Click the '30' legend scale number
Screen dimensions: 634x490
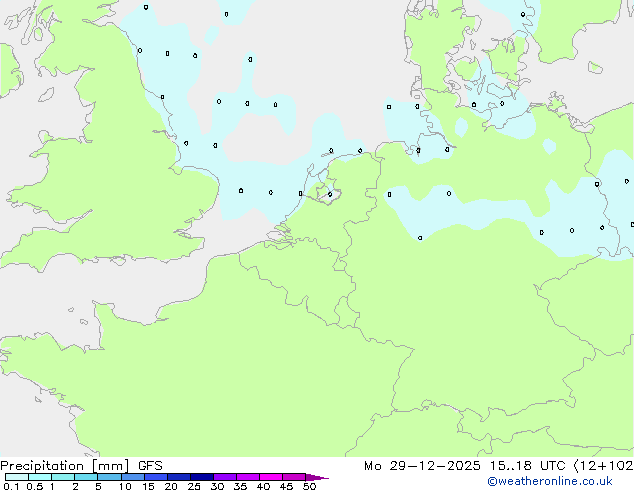(x=217, y=486)
